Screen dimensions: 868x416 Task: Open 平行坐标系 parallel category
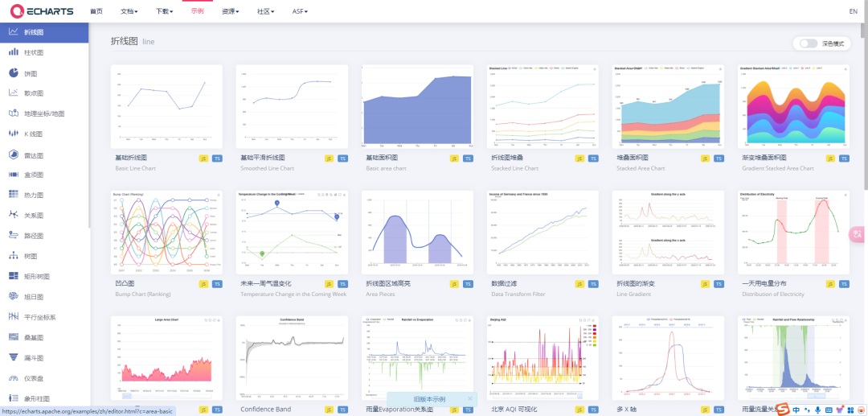pos(44,317)
